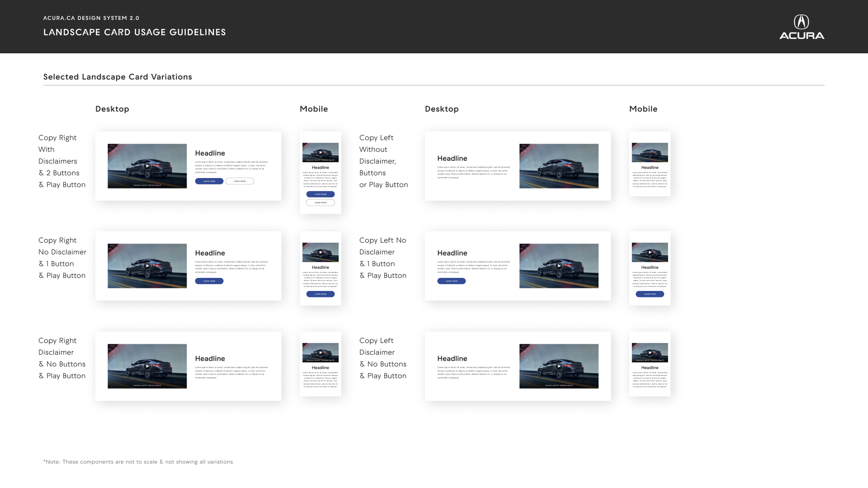Click Headline in Copy Right No Buttons desktop card
Screen dimensions: 868x488
(210, 358)
